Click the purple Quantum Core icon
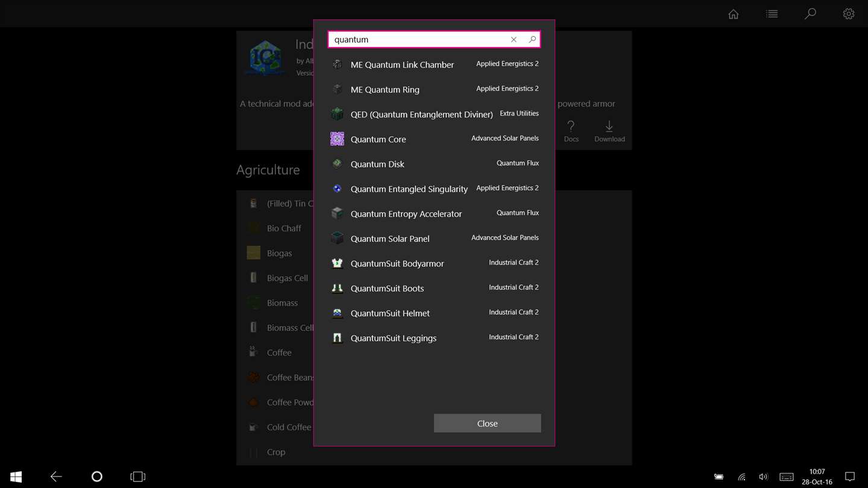 [337, 139]
